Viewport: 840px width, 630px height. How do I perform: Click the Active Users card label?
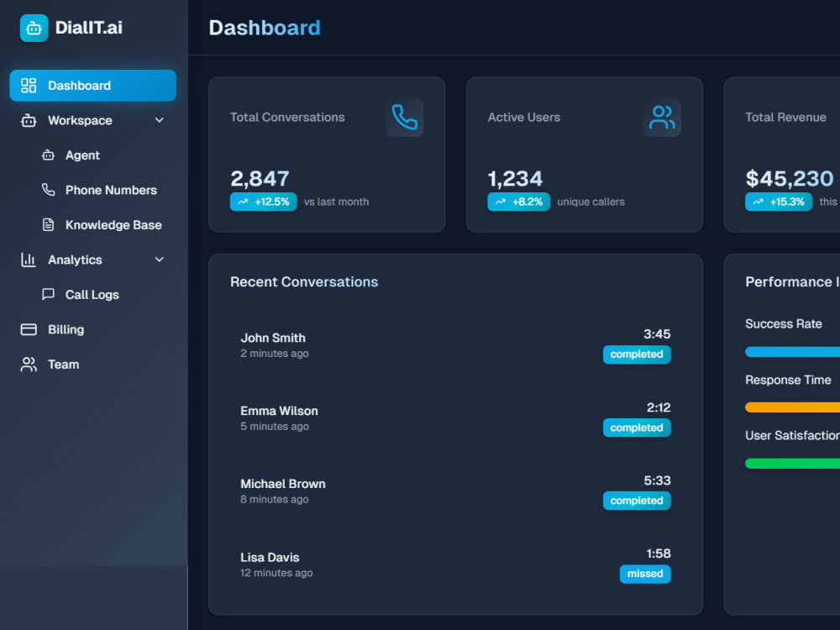click(524, 118)
